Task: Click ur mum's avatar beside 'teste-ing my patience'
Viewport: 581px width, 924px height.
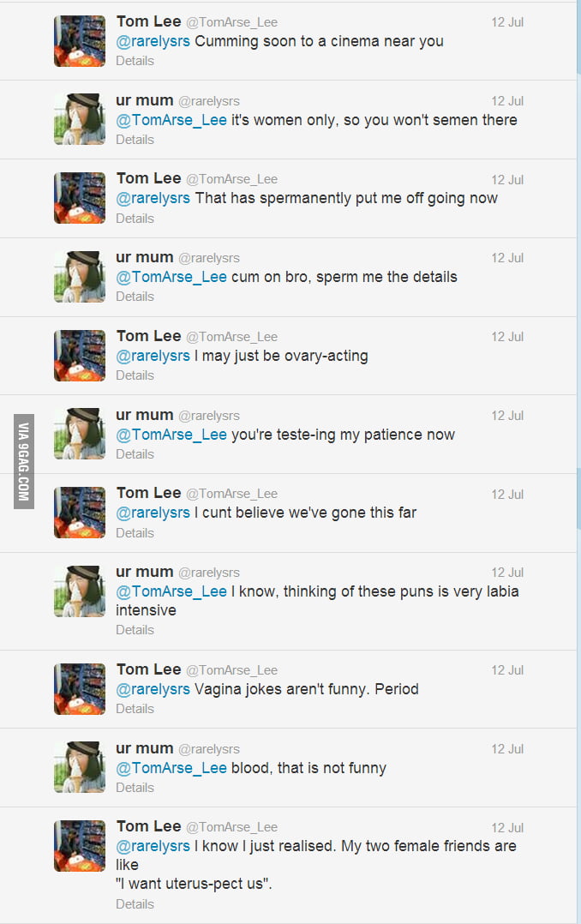Action: pos(79,433)
